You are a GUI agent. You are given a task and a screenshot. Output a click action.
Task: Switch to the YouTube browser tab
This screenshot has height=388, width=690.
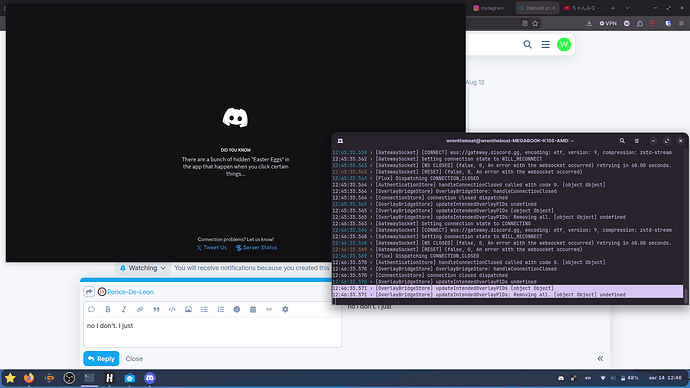[x=582, y=8]
